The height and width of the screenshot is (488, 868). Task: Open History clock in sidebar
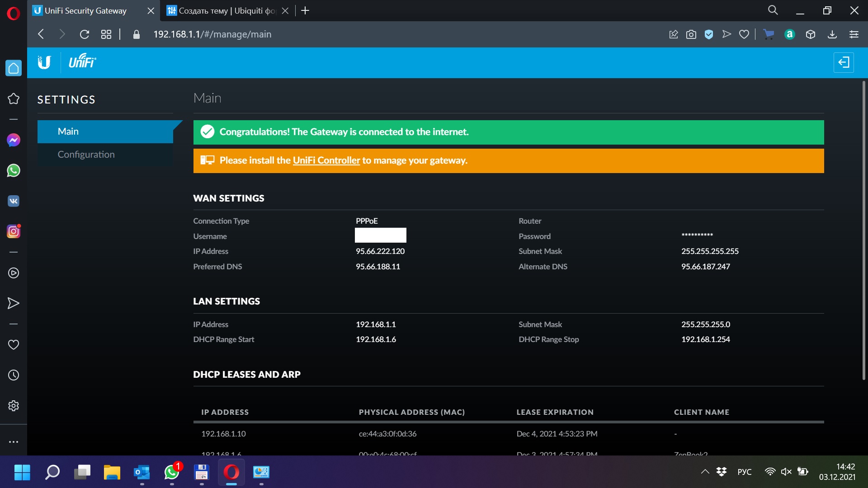pyautogui.click(x=14, y=375)
